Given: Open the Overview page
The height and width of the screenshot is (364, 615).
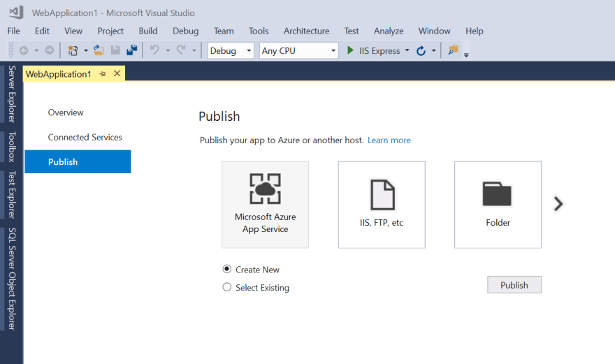Looking at the screenshot, I should [66, 112].
